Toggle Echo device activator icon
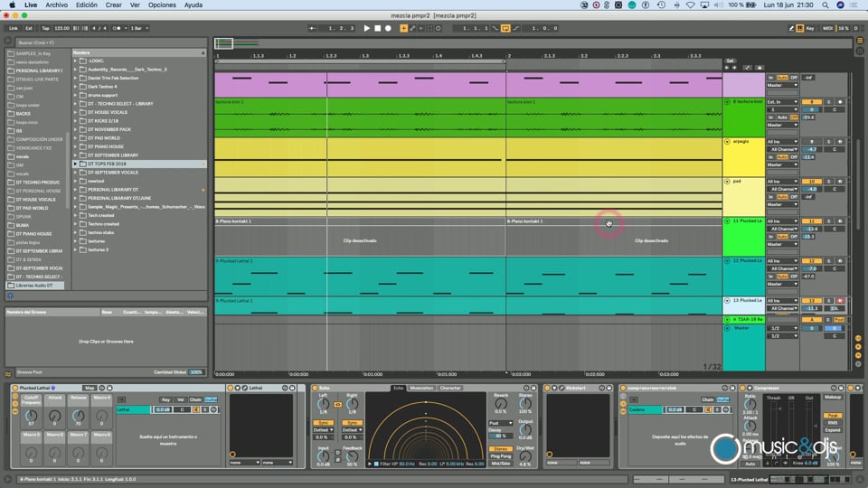 coord(315,388)
